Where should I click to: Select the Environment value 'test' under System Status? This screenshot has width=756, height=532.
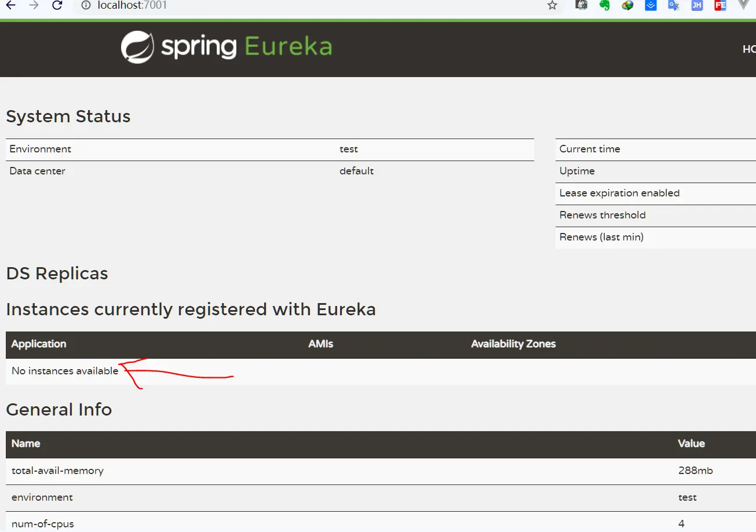tap(349, 149)
